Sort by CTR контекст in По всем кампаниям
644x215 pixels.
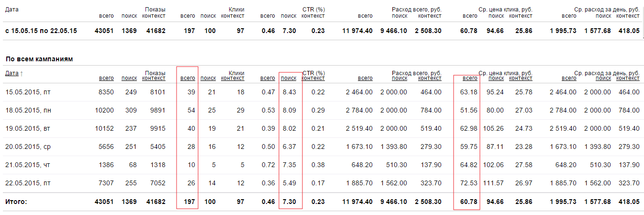tap(313, 78)
